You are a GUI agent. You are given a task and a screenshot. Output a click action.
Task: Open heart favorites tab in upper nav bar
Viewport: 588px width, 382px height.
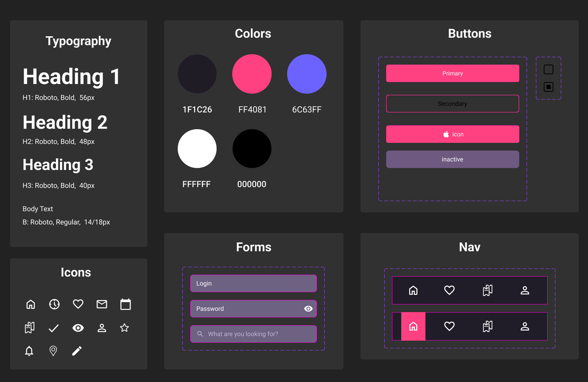click(449, 290)
